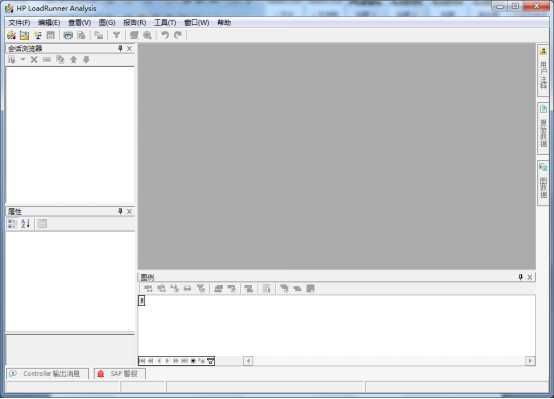Open the 编辑(E) menu

pos(49,23)
